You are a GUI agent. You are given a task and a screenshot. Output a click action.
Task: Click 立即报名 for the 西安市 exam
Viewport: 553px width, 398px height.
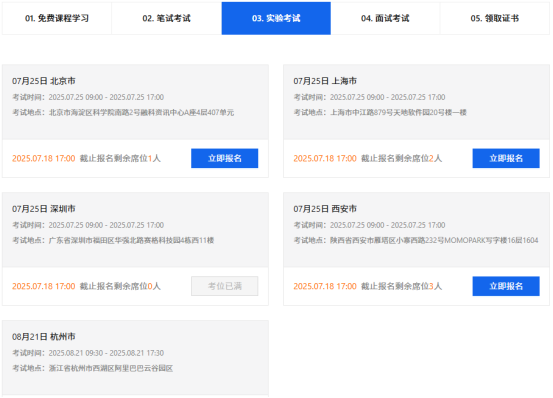(x=506, y=286)
